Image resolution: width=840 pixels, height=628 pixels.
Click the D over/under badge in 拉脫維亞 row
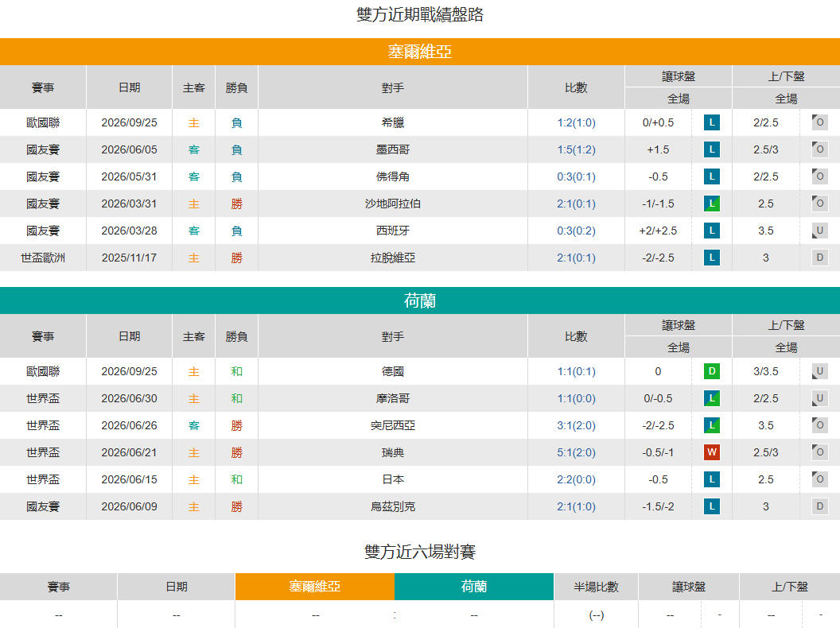(819, 258)
